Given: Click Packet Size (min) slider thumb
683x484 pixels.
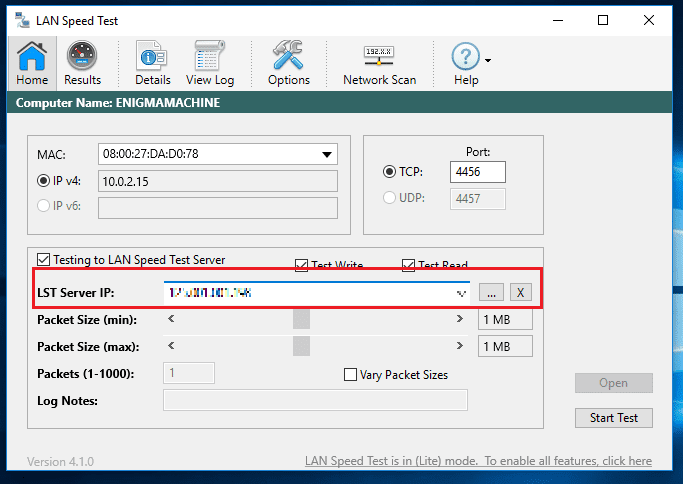Looking at the screenshot, I should pos(301,319).
